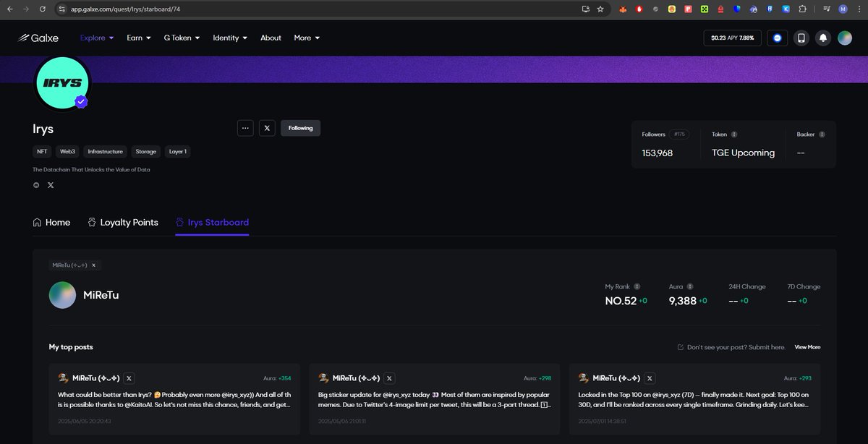868x444 pixels.
Task: Switch to the Home tab
Action: [x=51, y=222]
